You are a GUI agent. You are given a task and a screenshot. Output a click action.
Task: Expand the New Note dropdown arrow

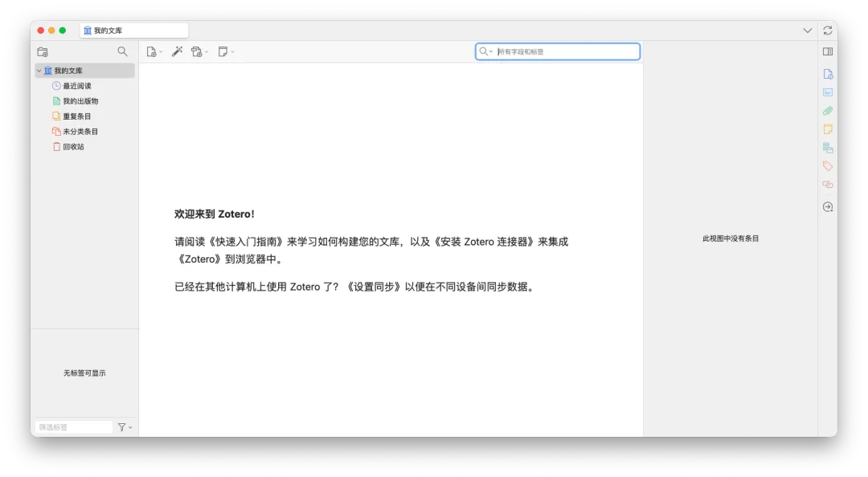point(232,52)
